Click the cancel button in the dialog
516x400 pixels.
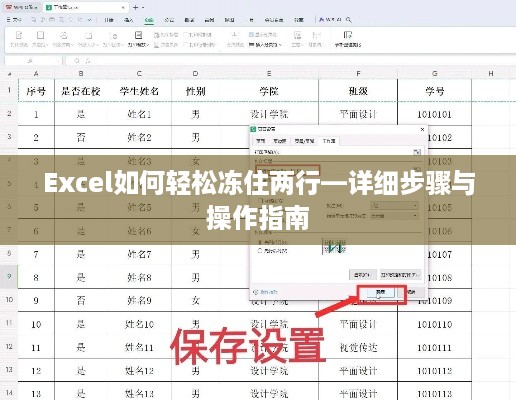[x=412, y=292]
